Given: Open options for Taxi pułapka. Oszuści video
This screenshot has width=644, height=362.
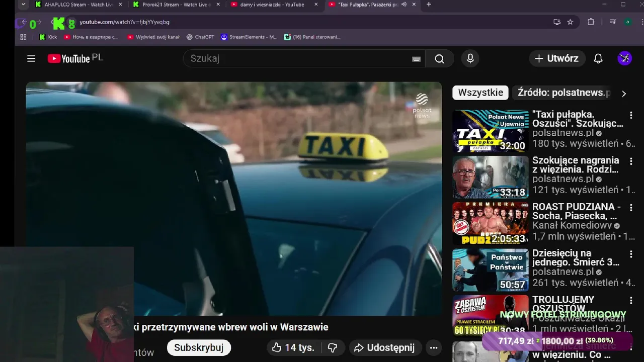Looking at the screenshot, I should [631, 115].
